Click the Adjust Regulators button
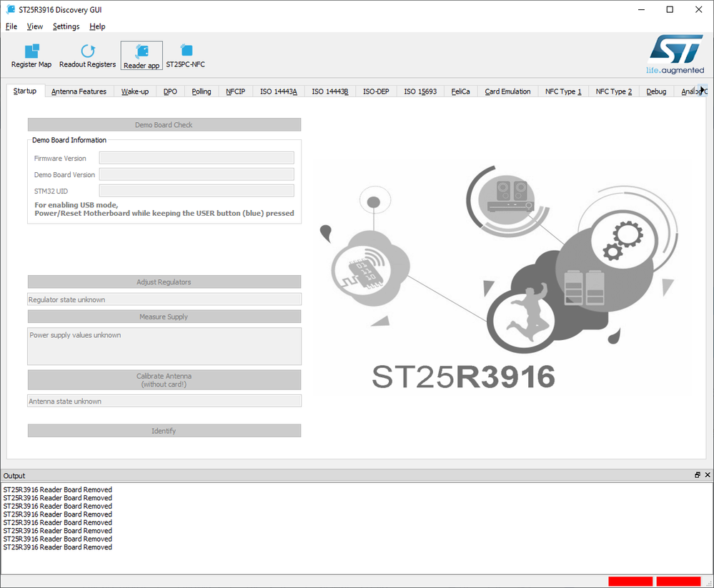714x588 pixels. point(164,281)
